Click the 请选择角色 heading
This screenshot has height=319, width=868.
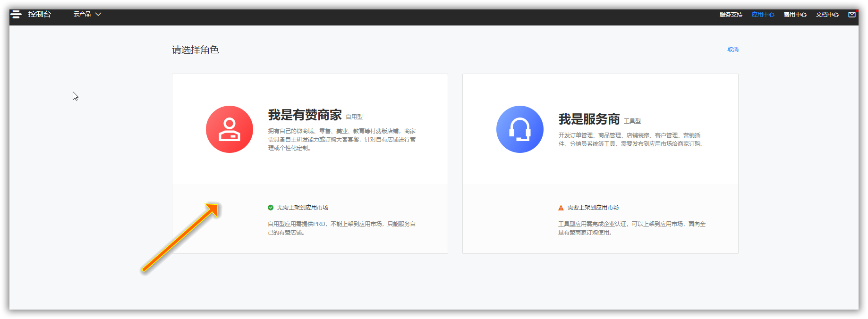(x=196, y=50)
